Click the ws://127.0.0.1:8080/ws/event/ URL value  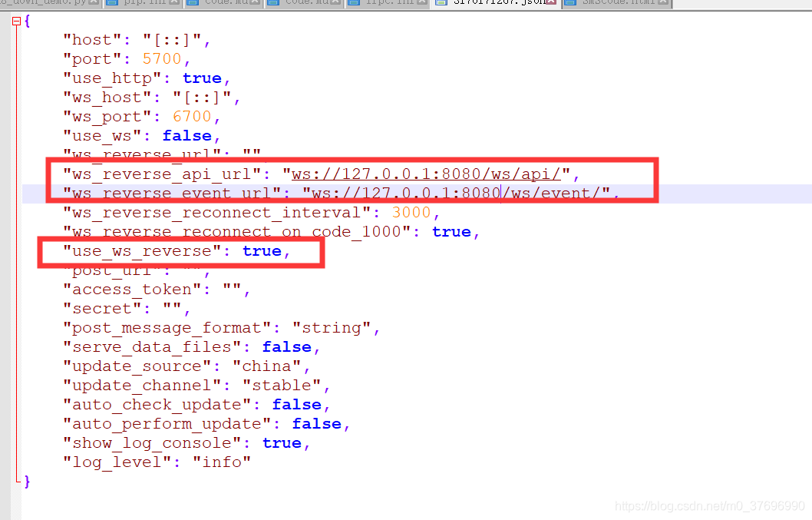[x=456, y=194]
